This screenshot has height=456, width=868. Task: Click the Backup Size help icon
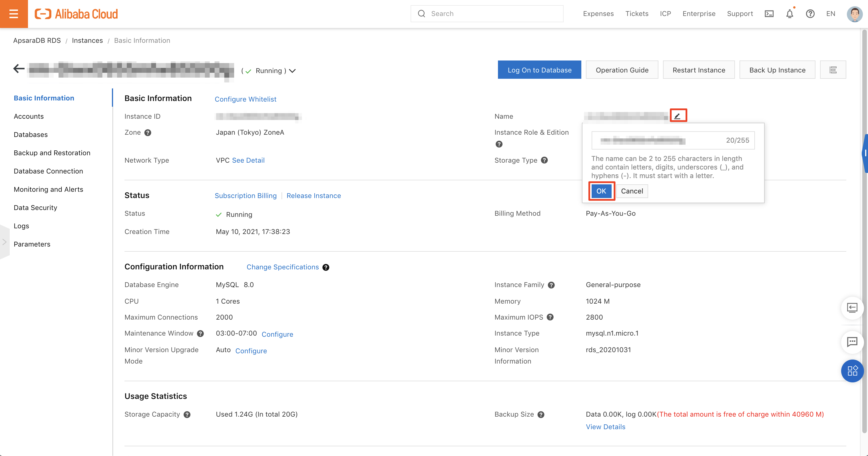coord(541,415)
